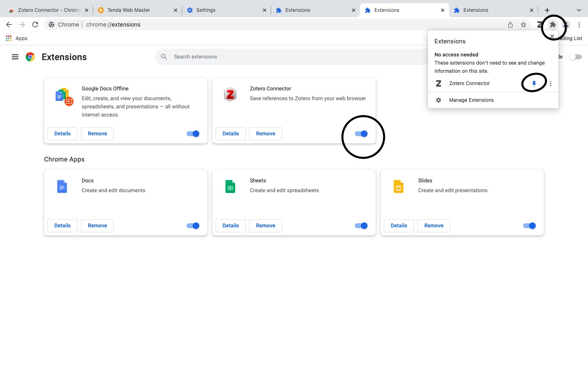Enable the Developer mode toggle
The image size is (588, 368).
575,57
